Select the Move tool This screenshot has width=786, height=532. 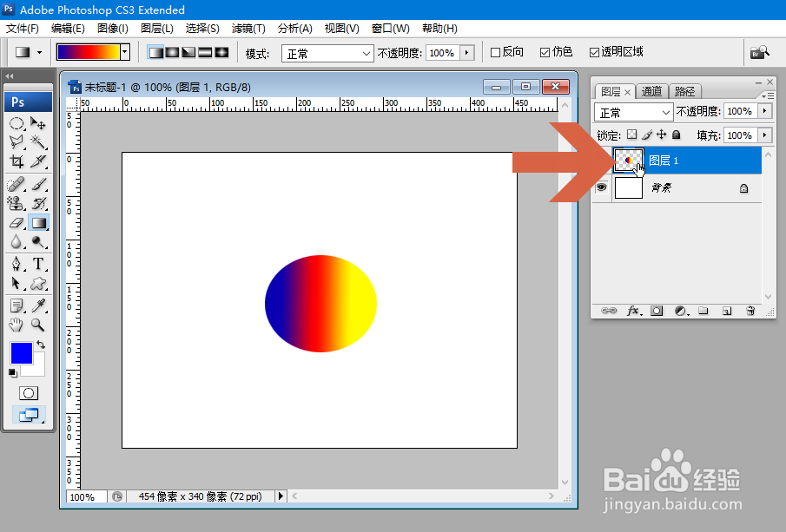point(38,122)
